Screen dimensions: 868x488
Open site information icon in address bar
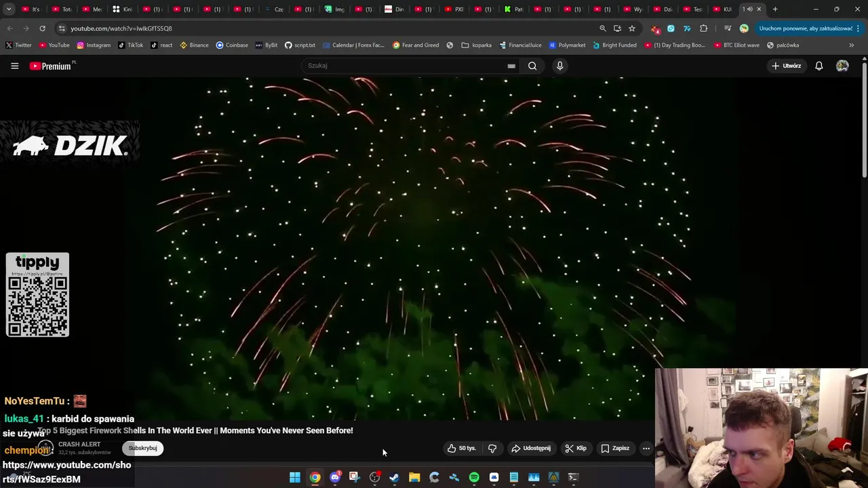point(62,28)
